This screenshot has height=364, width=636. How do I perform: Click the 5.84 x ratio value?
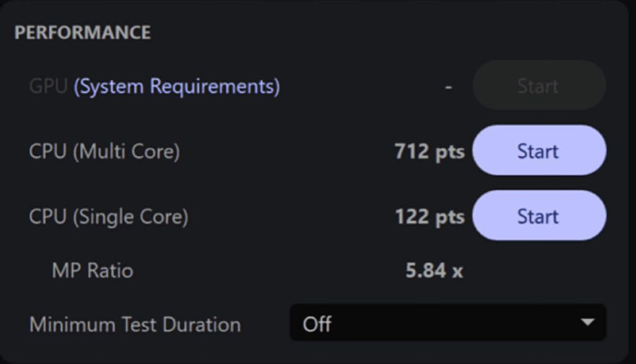pyautogui.click(x=434, y=271)
